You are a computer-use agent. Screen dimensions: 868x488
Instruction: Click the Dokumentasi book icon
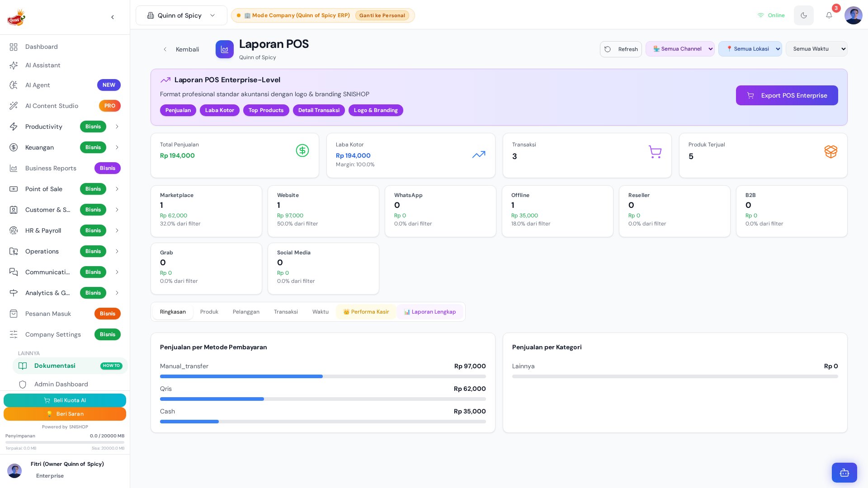pyautogui.click(x=23, y=366)
